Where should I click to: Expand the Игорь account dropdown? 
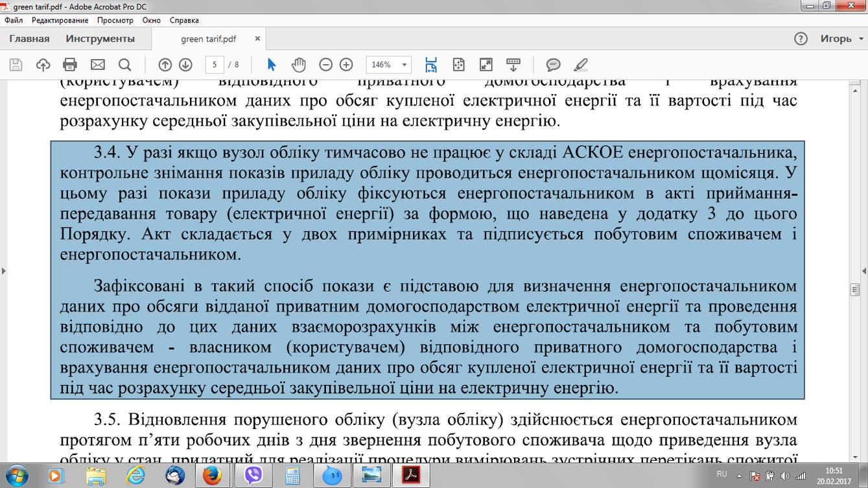[x=841, y=39]
